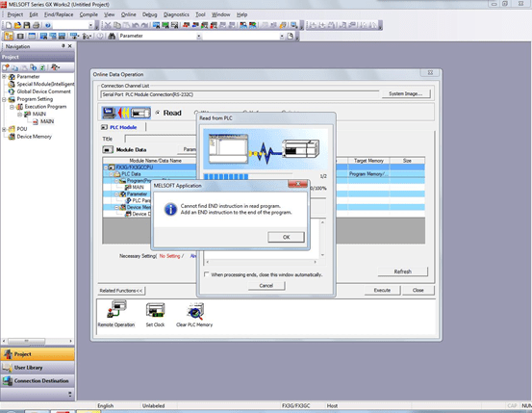
Task: Open the Compile menu
Action: [89, 14]
